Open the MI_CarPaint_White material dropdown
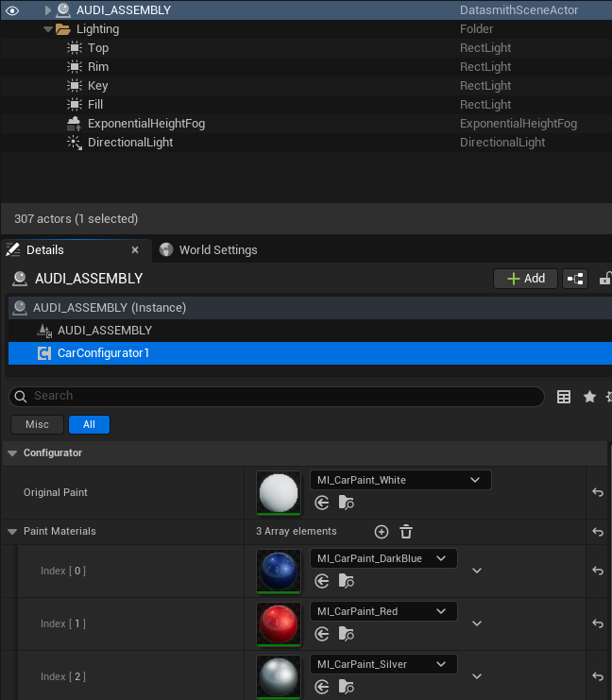Image resolution: width=612 pixels, height=700 pixels. (400, 480)
